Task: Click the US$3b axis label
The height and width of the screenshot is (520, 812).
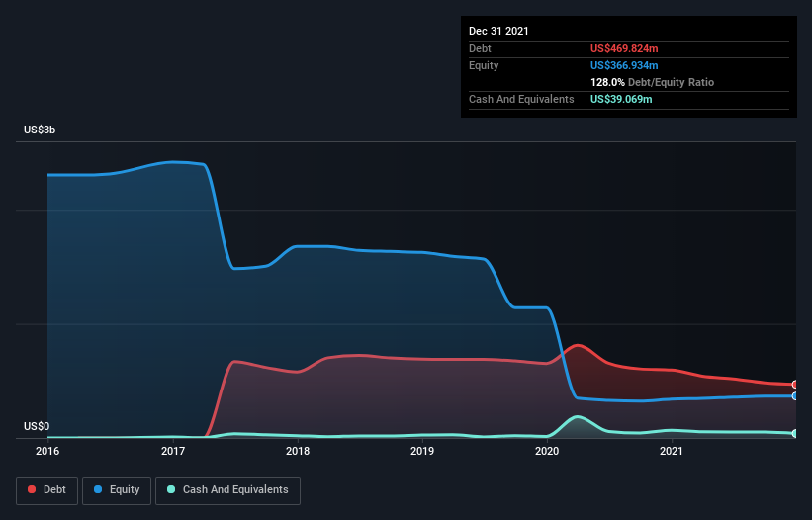Action: (x=40, y=130)
